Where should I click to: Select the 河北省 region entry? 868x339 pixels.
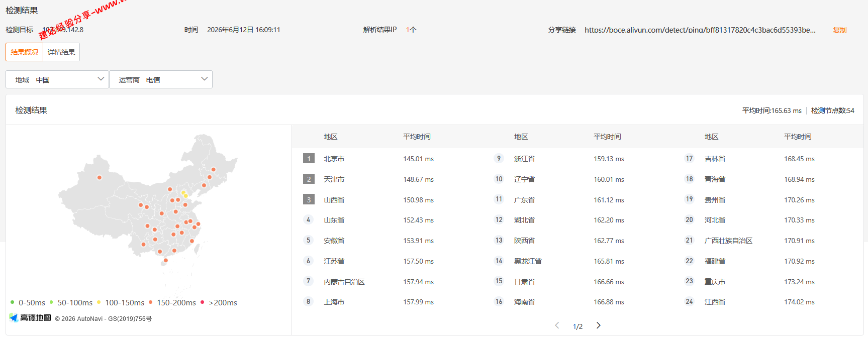[715, 220]
